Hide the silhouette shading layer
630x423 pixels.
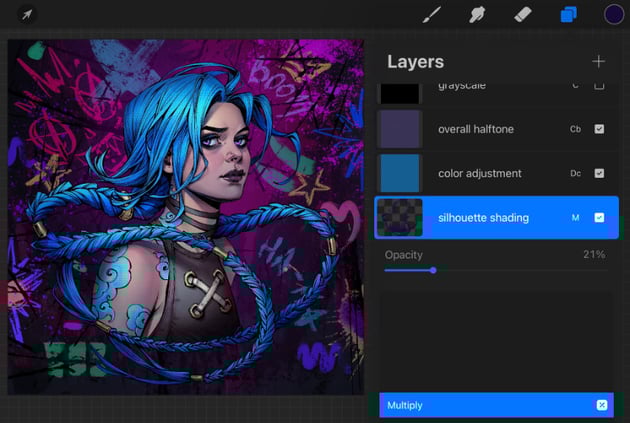[x=599, y=217]
